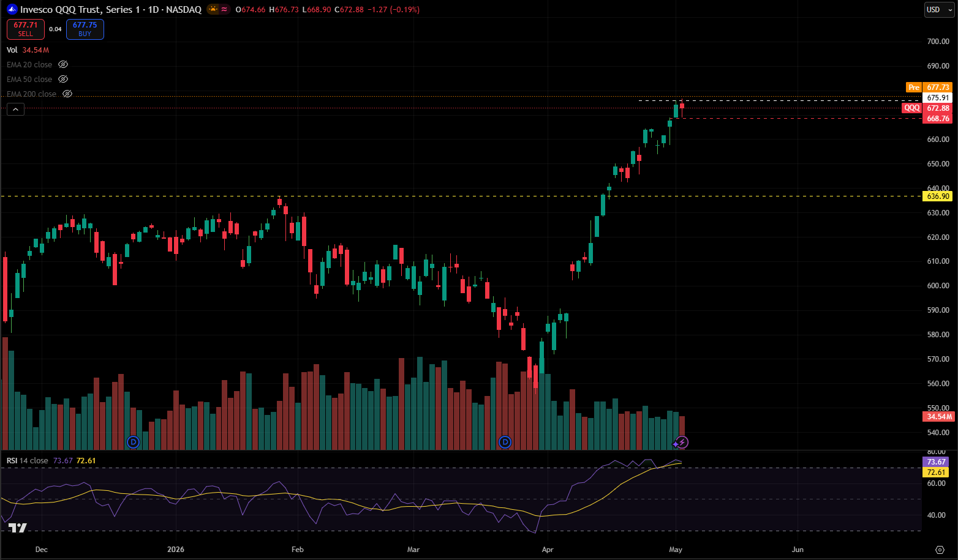This screenshot has height=560, width=958.
Task: Toggle visibility of EMA 20 close
Action: pos(63,65)
